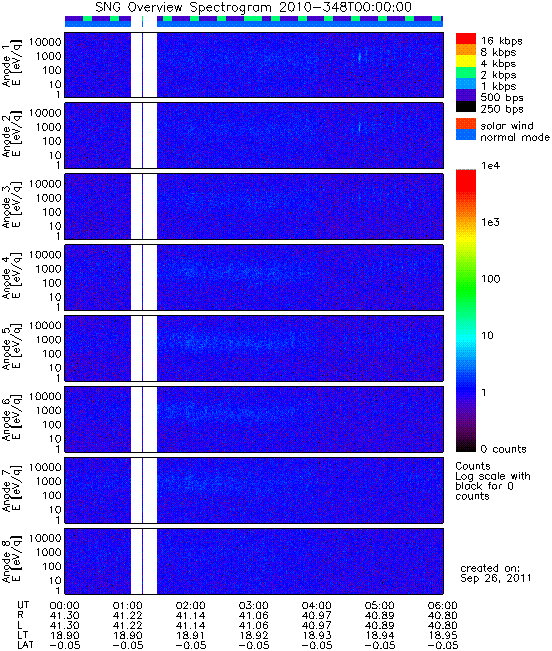This screenshot has width=552, height=651.
Task: Click the yellow 4 kbps legend swatch
Action: (x=466, y=61)
